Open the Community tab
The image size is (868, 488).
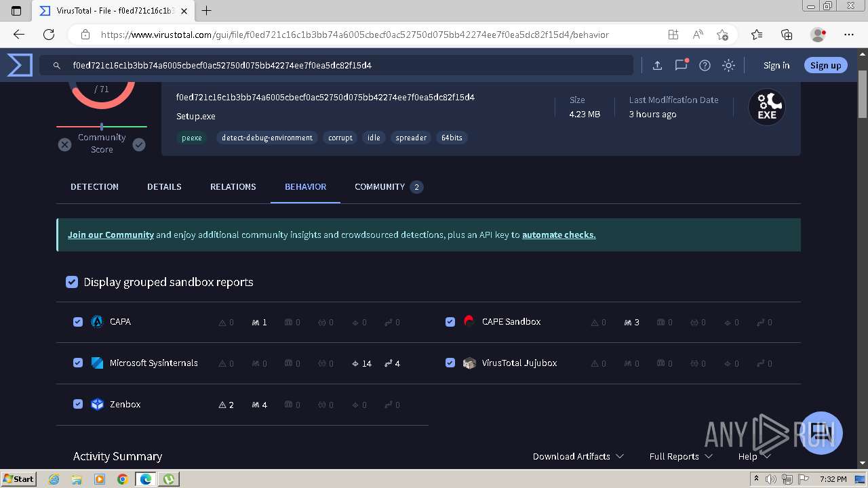coord(389,186)
